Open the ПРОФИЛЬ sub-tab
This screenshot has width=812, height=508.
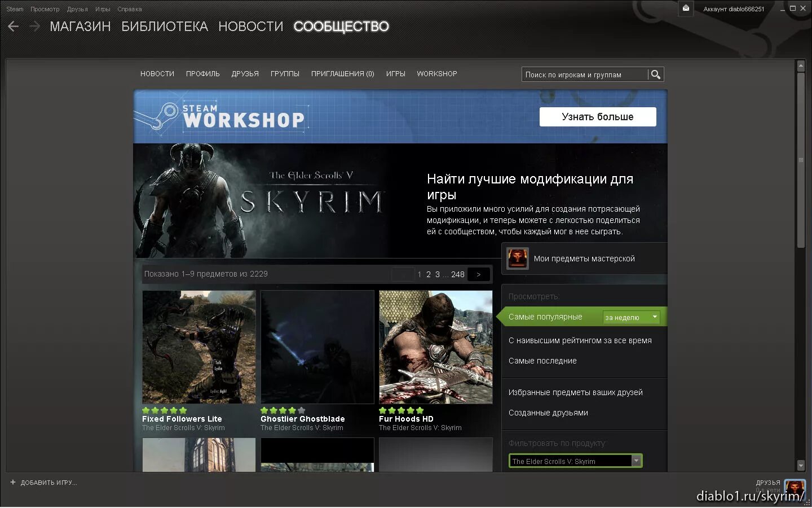click(x=203, y=74)
